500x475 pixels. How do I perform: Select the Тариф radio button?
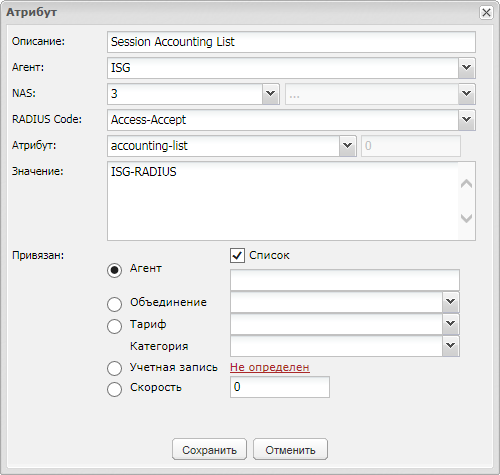(114, 326)
